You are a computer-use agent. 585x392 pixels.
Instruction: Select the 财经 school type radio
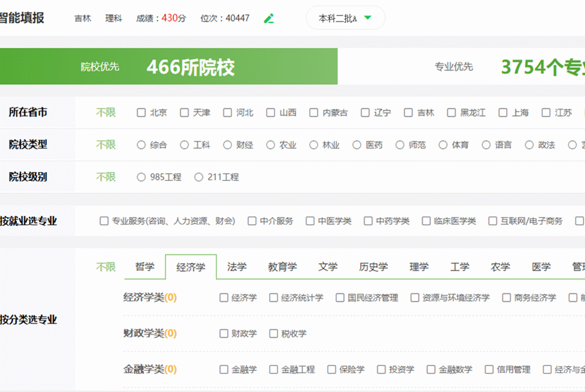tap(227, 145)
